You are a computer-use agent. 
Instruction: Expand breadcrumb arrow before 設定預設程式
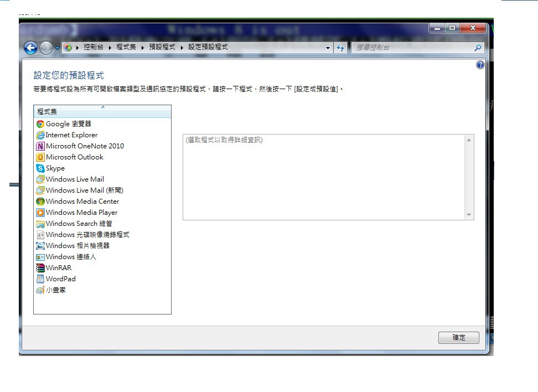click(x=182, y=48)
